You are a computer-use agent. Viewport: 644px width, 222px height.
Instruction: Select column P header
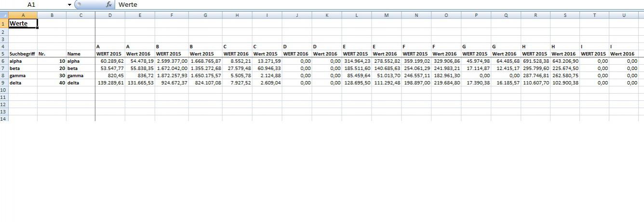[476, 15]
